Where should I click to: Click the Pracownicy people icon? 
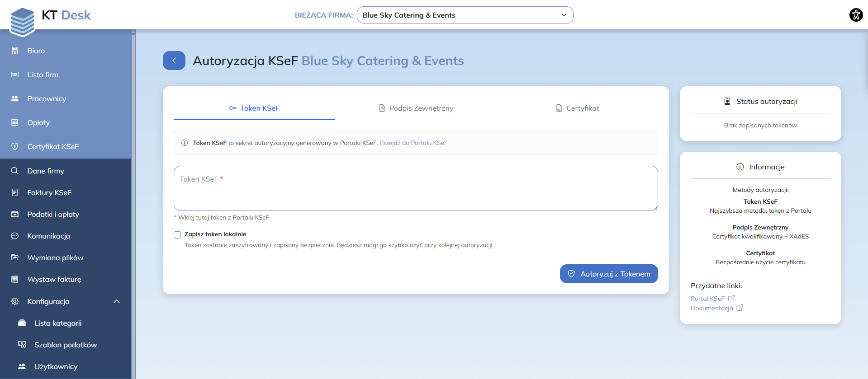click(x=15, y=98)
